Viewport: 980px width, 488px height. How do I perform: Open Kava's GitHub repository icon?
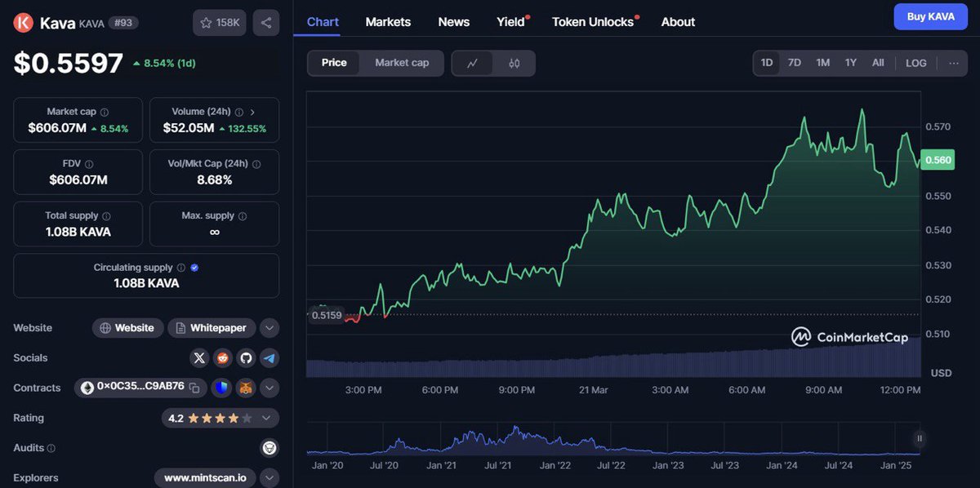(x=246, y=358)
